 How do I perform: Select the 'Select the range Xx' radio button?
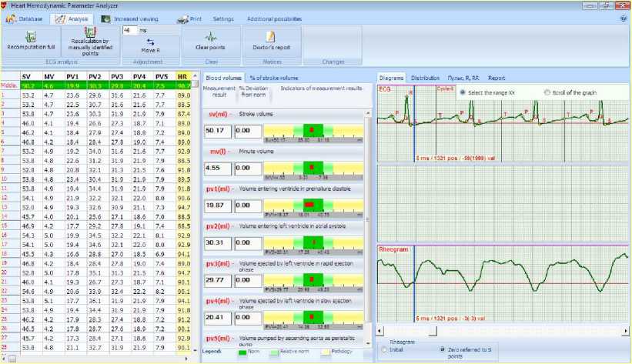pyautogui.click(x=463, y=92)
